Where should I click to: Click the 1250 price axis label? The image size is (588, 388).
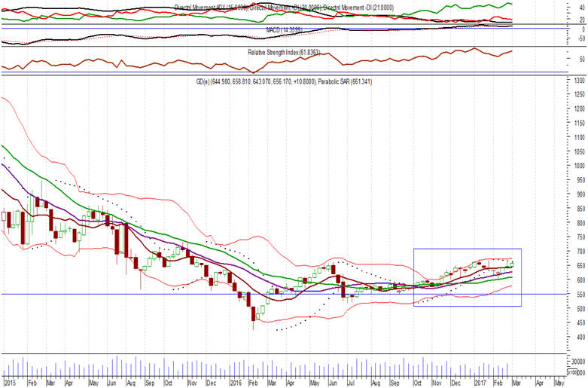[580, 95]
